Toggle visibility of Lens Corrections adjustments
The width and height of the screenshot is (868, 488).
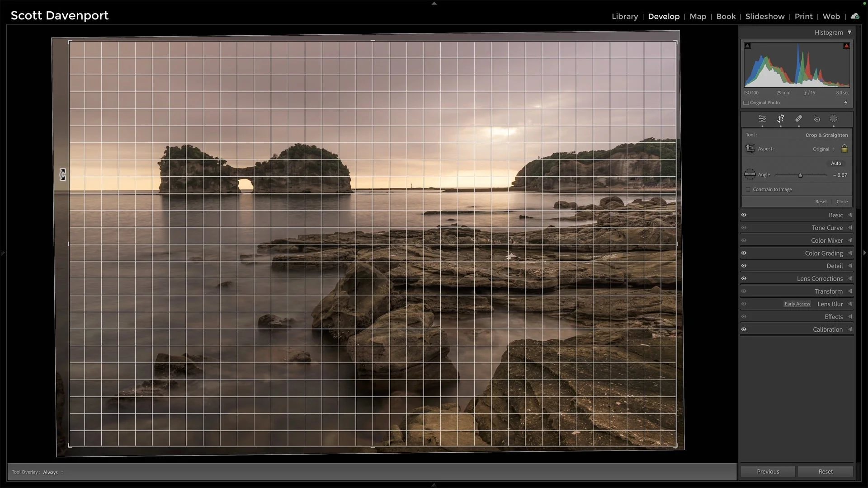point(744,278)
